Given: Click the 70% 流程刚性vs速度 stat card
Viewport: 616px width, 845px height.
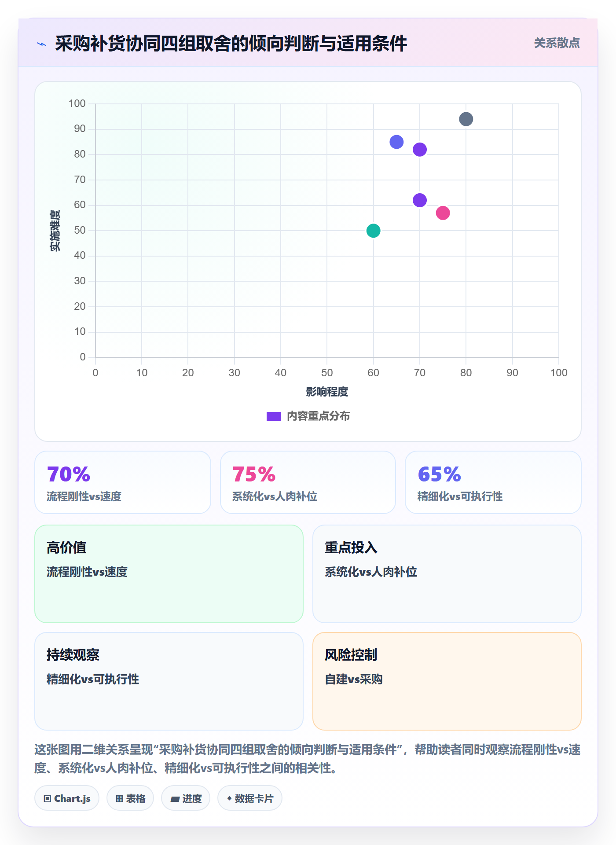Looking at the screenshot, I should 123,482.
